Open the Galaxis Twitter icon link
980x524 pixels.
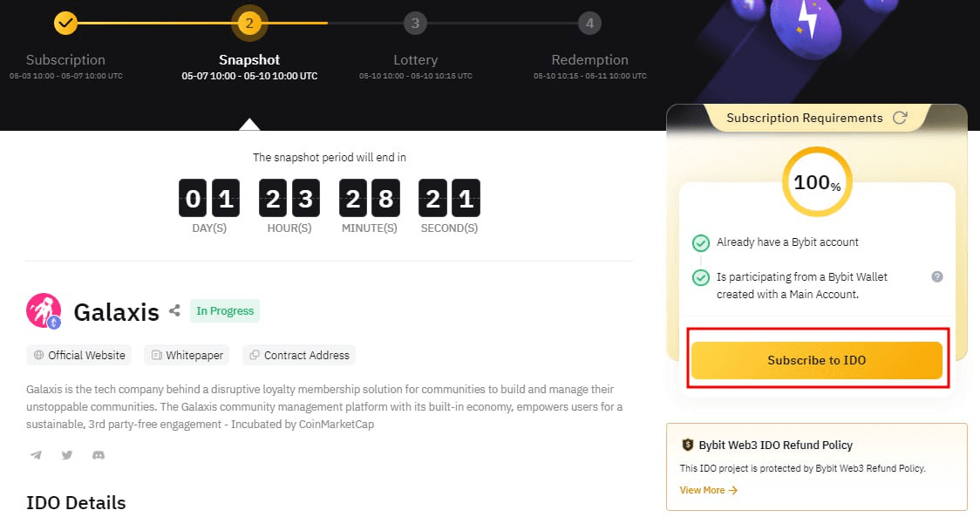tap(67, 455)
